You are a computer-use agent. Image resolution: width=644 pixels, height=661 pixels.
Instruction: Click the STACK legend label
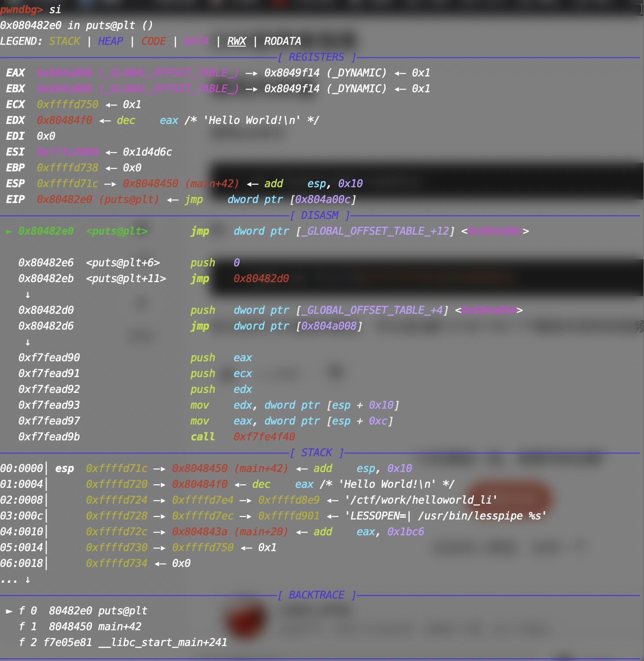[64, 41]
